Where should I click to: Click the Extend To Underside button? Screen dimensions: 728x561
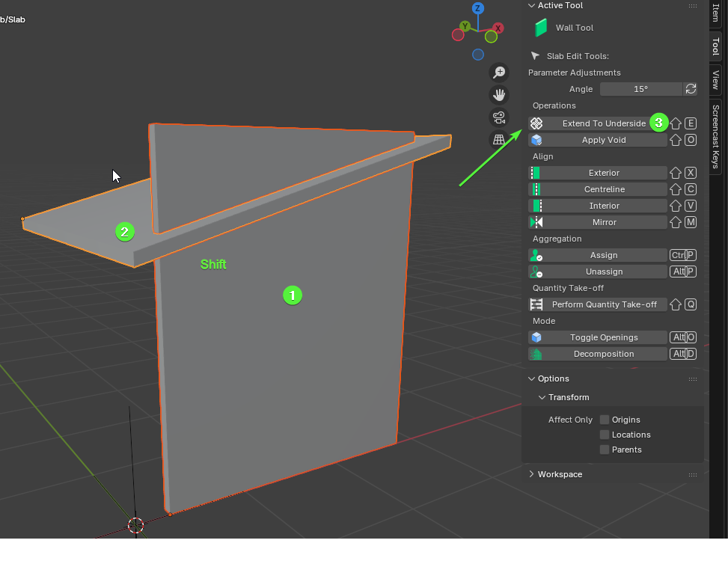tap(598, 123)
